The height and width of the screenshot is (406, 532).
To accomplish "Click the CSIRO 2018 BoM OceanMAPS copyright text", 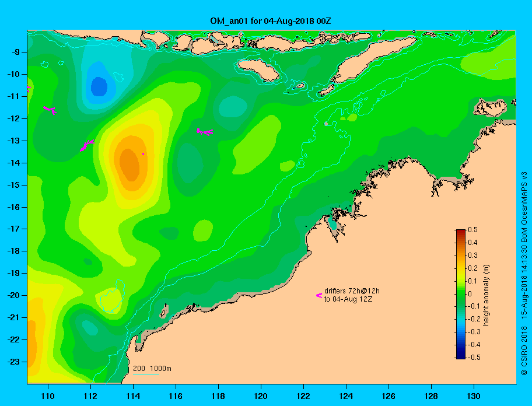I will point(524,273).
